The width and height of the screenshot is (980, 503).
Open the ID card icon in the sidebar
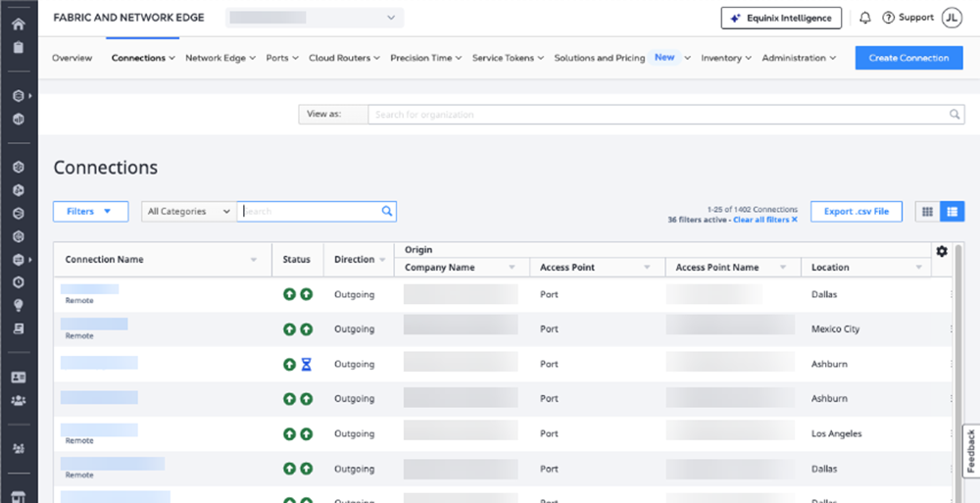[19, 377]
